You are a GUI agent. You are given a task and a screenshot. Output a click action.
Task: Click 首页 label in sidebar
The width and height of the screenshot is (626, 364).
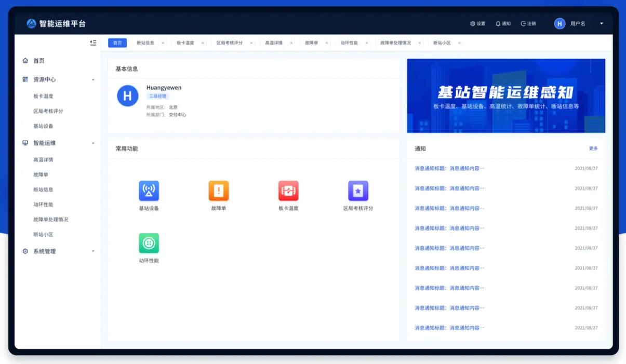pyautogui.click(x=39, y=61)
